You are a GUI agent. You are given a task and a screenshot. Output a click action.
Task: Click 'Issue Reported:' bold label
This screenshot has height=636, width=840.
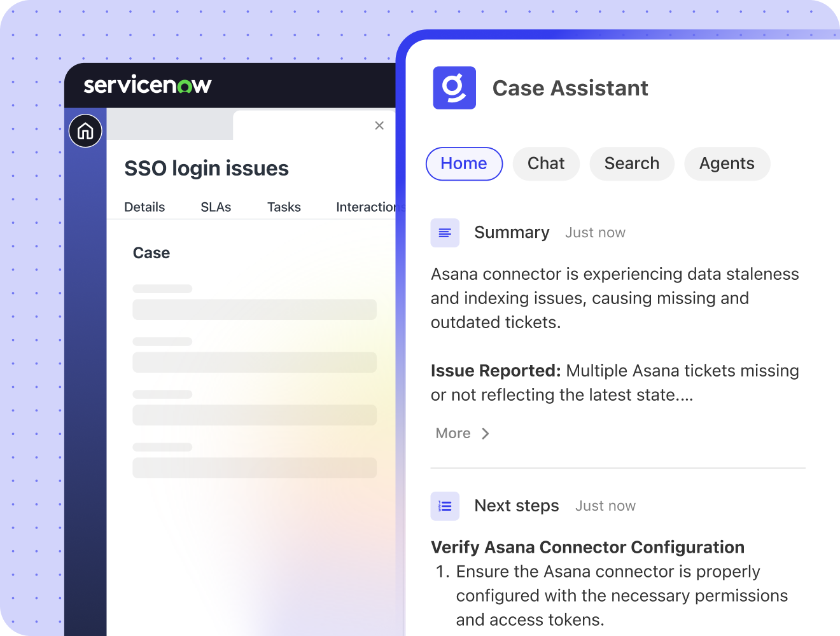pos(496,371)
